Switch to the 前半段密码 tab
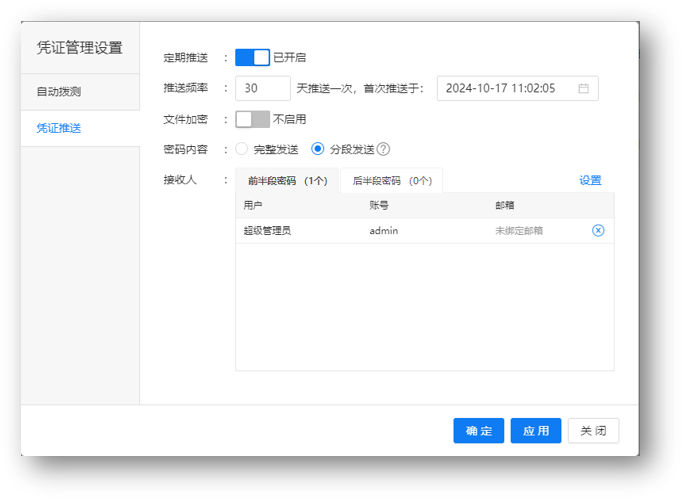 pyautogui.click(x=287, y=181)
